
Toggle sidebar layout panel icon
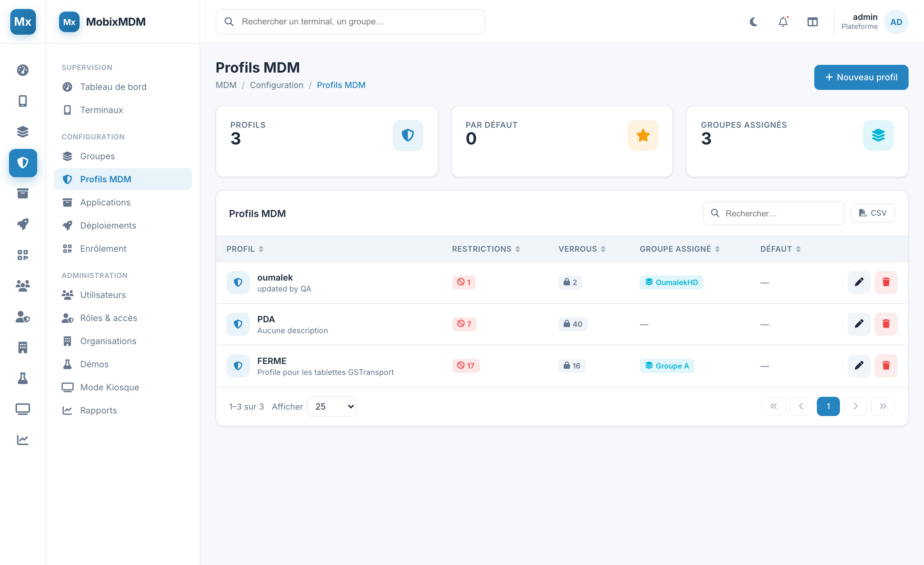(x=813, y=22)
